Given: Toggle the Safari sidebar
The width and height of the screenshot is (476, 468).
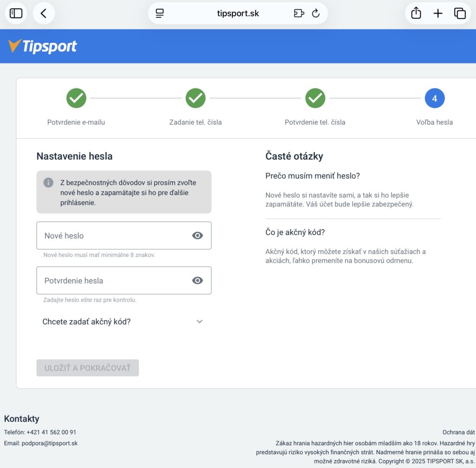Looking at the screenshot, I should (x=15, y=13).
